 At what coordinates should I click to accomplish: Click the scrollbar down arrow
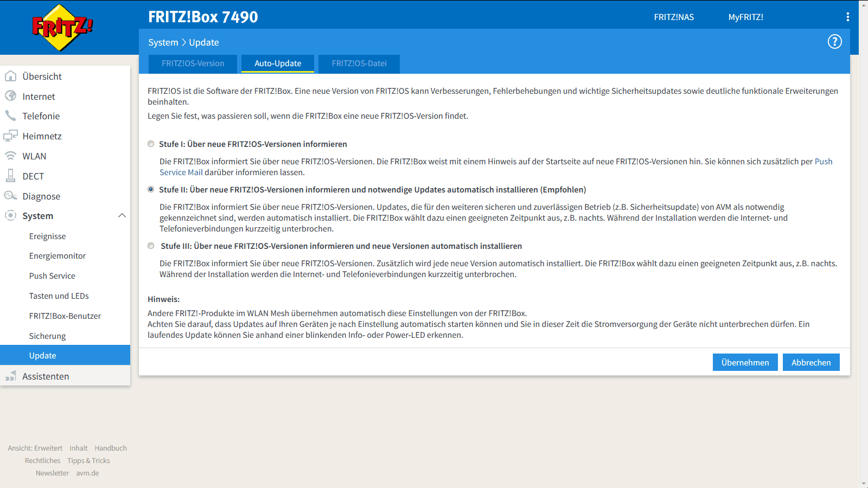[863, 484]
